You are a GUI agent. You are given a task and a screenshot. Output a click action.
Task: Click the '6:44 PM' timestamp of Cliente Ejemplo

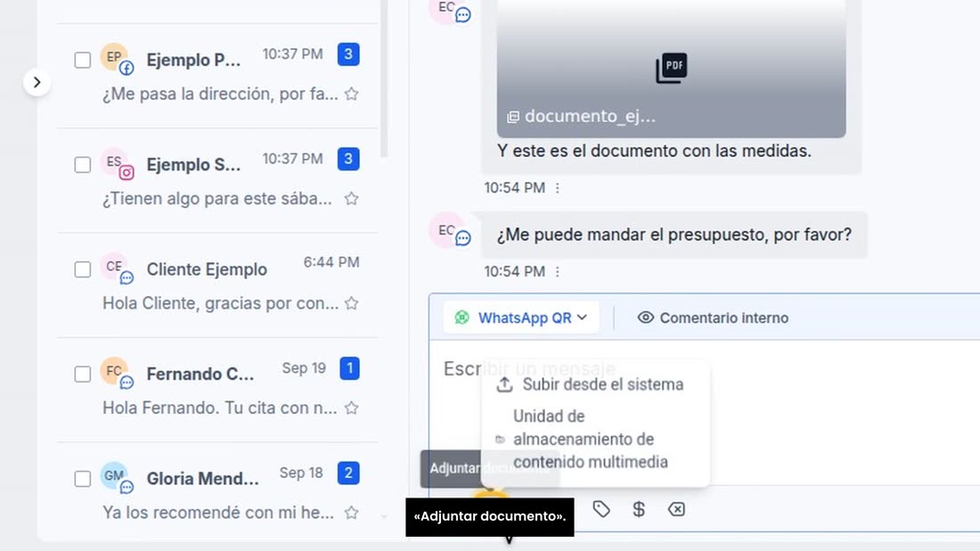click(331, 262)
